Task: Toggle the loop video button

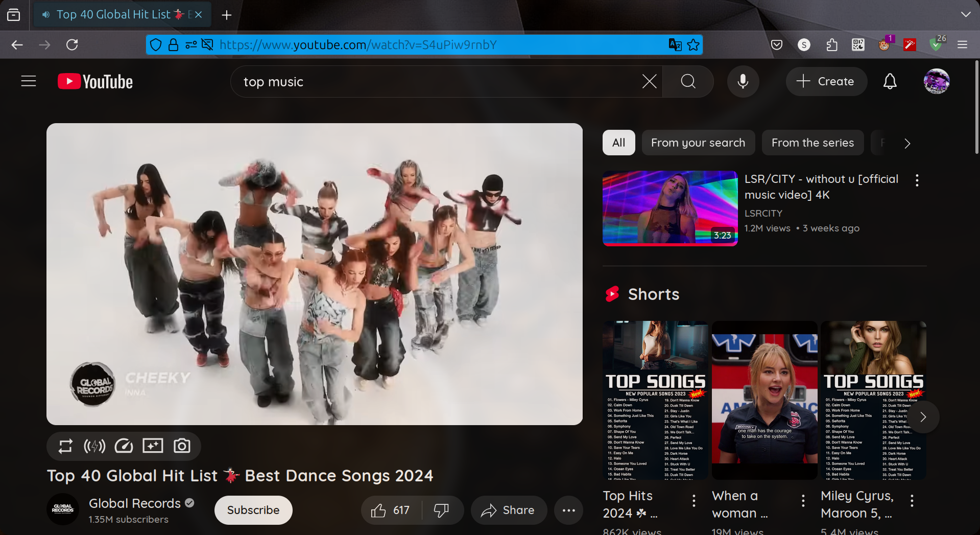Action: click(x=65, y=446)
